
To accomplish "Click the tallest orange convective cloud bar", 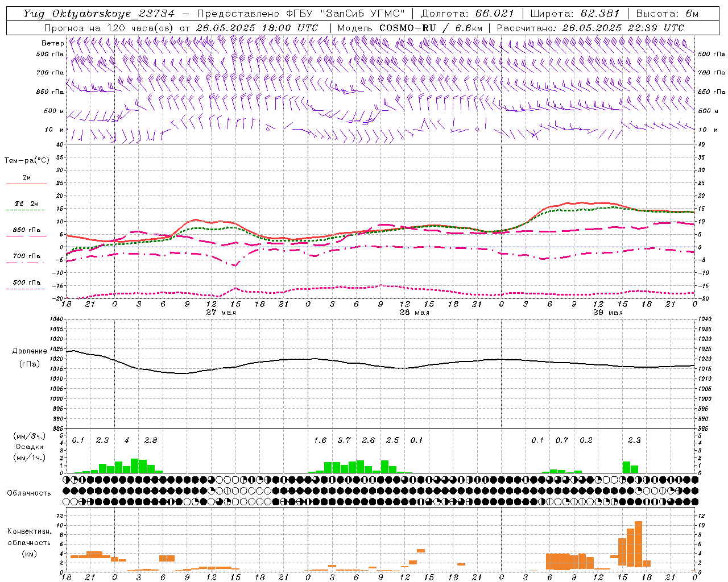I will 638,544.
